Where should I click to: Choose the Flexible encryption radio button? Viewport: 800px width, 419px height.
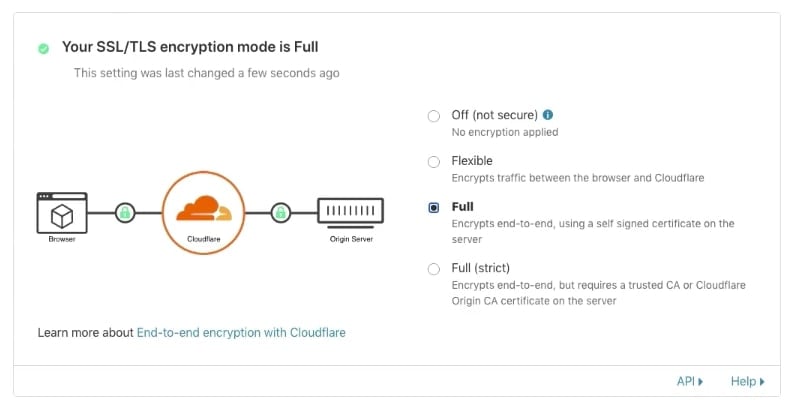[x=434, y=162]
